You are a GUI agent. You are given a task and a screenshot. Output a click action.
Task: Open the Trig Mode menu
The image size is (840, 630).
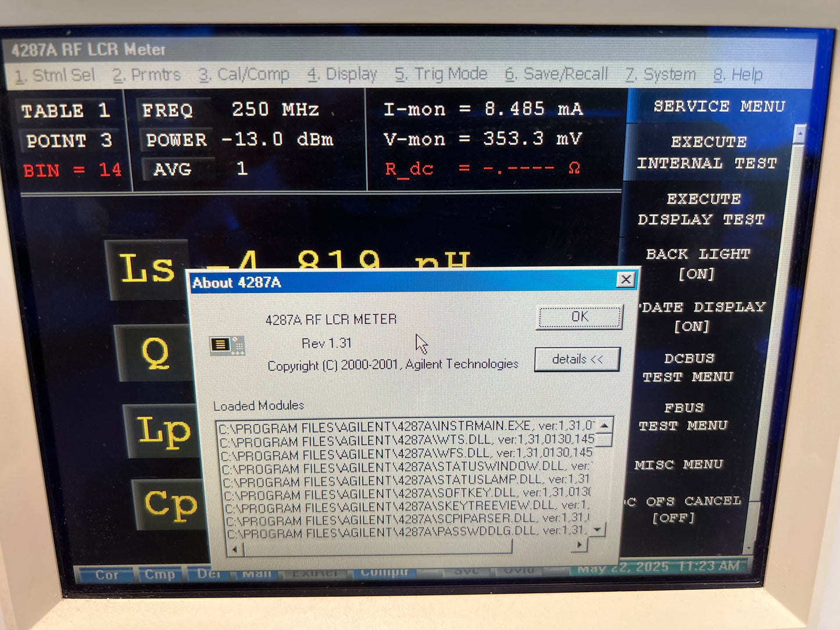[441, 74]
